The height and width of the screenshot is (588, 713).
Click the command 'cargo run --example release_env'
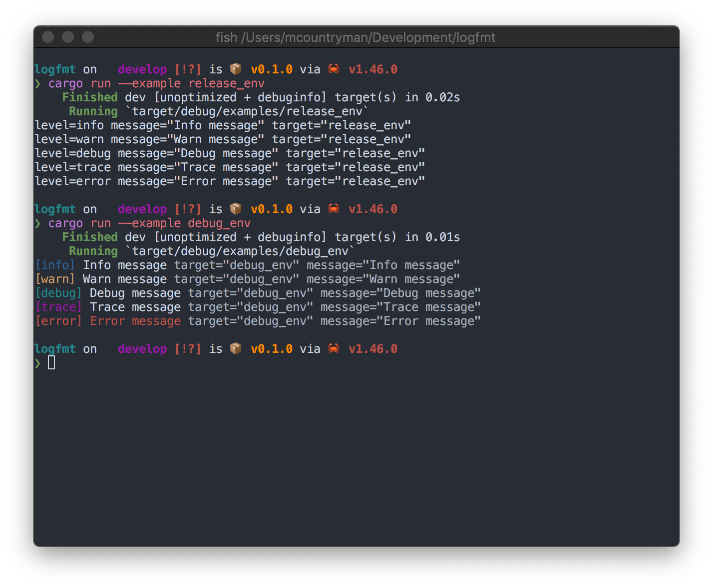click(156, 83)
